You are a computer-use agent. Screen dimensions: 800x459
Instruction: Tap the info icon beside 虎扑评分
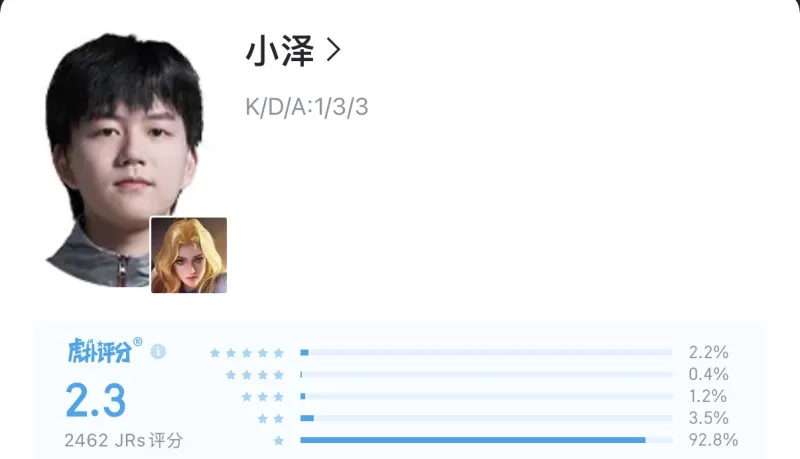point(158,351)
